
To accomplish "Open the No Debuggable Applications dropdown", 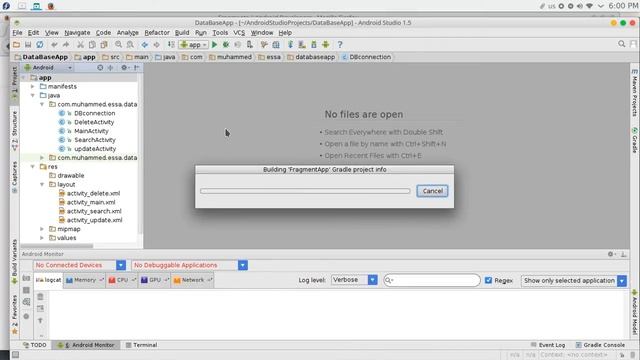I will [190, 265].
